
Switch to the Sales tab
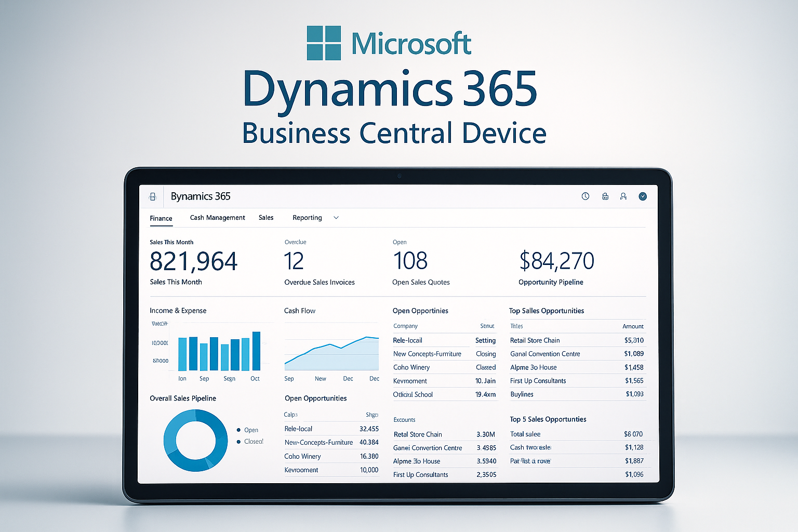(x=265, y=217)
